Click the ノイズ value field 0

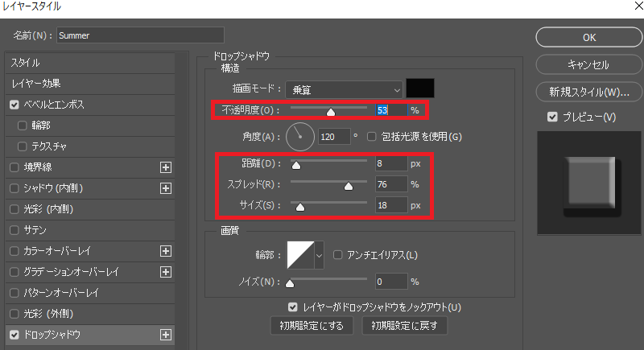point(391,282)
